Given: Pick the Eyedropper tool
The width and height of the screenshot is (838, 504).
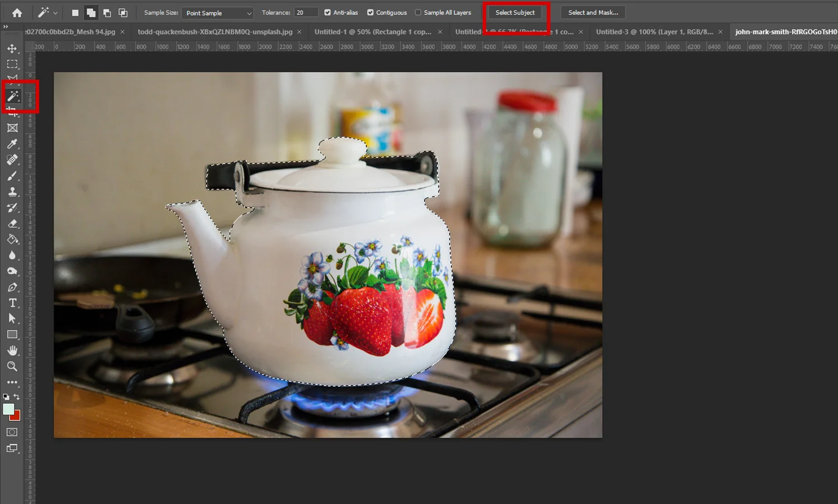Looking at the screenshot, I should (12, 144).
